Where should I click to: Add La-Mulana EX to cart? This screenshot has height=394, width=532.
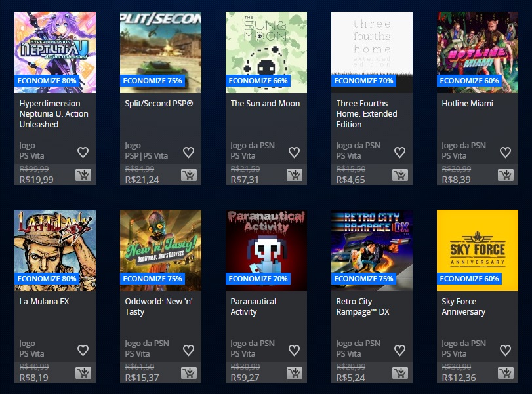coord(83,373)
